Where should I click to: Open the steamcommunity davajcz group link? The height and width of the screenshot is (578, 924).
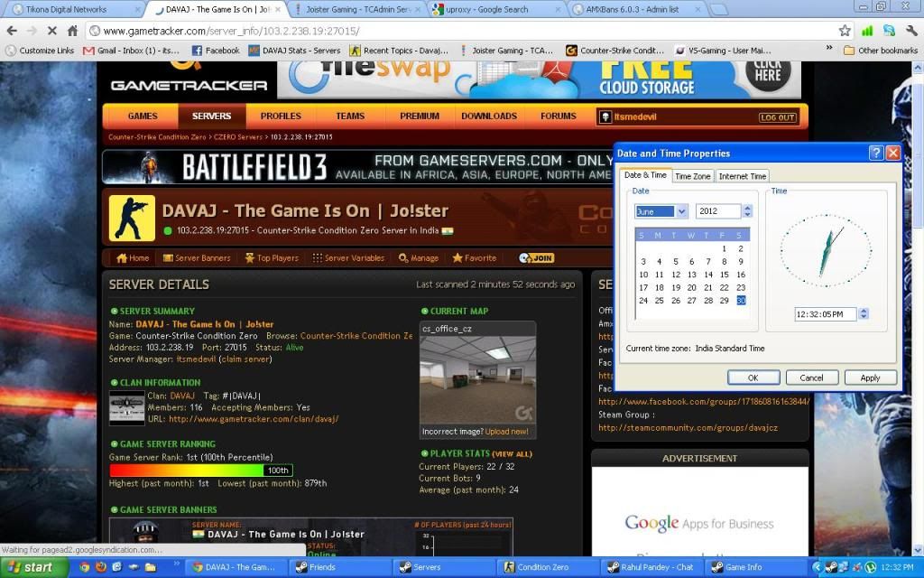click(x=688, y=427)
